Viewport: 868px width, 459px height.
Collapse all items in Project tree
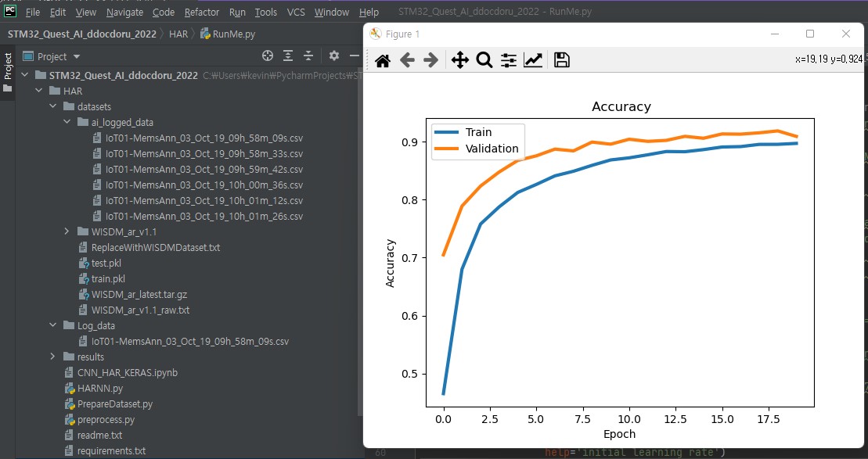[x=308, y=56]
